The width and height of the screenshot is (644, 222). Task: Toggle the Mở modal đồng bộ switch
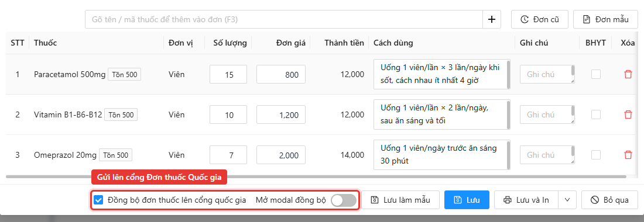pyautogui.click(x=344, y=200)
